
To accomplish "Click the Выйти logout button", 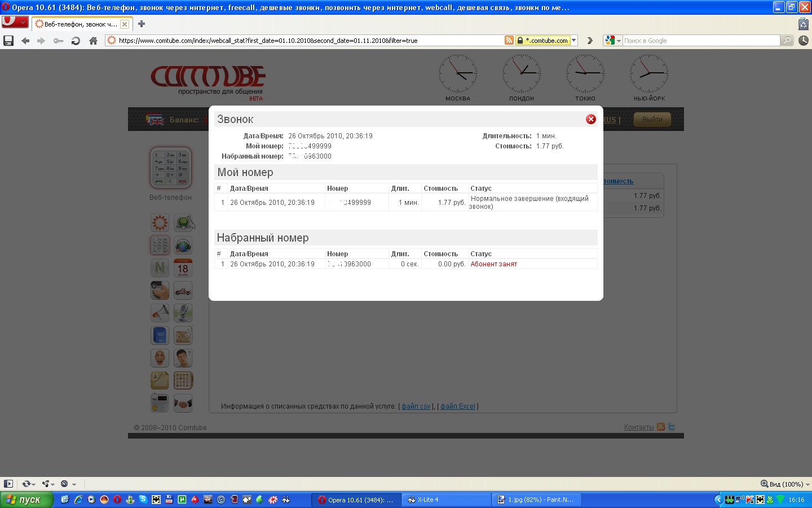I will click(x=652, y=119).
